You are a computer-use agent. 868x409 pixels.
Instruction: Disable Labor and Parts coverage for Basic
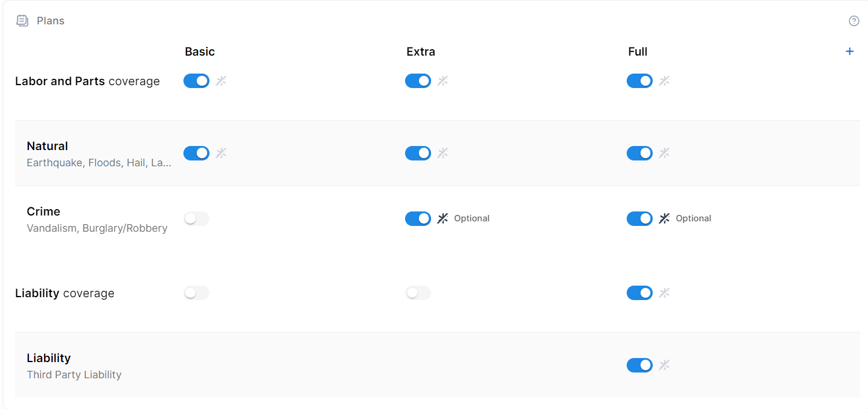pyautogui.click(x=196, y=81)
